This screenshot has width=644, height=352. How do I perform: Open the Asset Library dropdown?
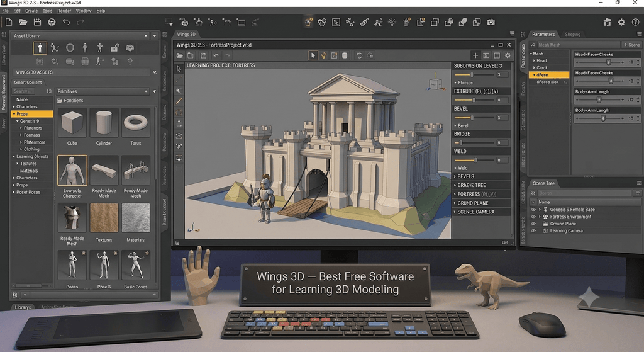click(80, 36)
